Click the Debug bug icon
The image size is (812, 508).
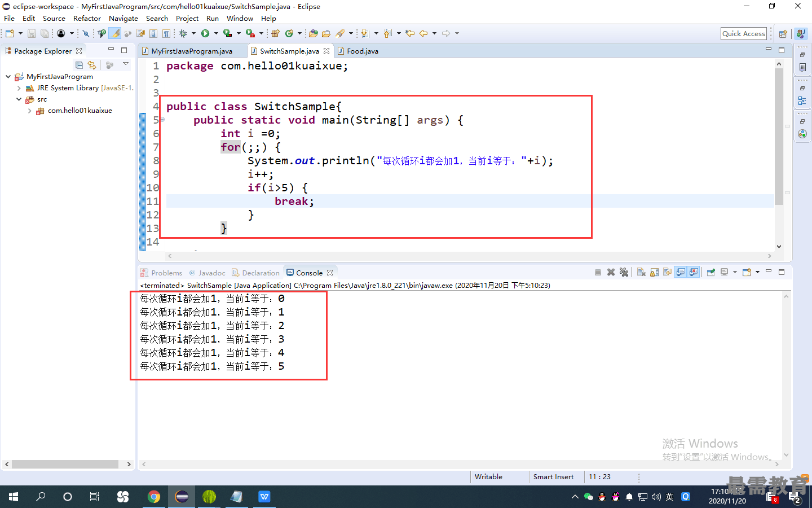(183, 33)
